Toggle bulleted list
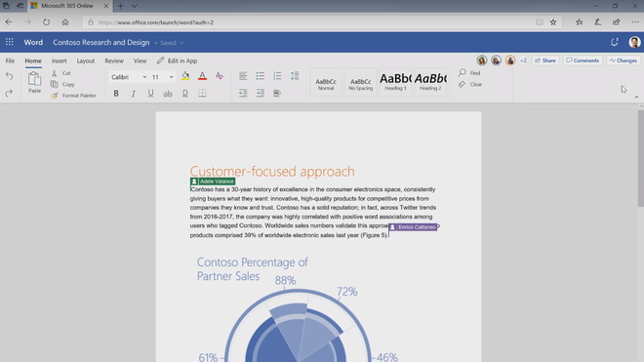The height and width of the screenshot is (362, 644). coord(261,76)
